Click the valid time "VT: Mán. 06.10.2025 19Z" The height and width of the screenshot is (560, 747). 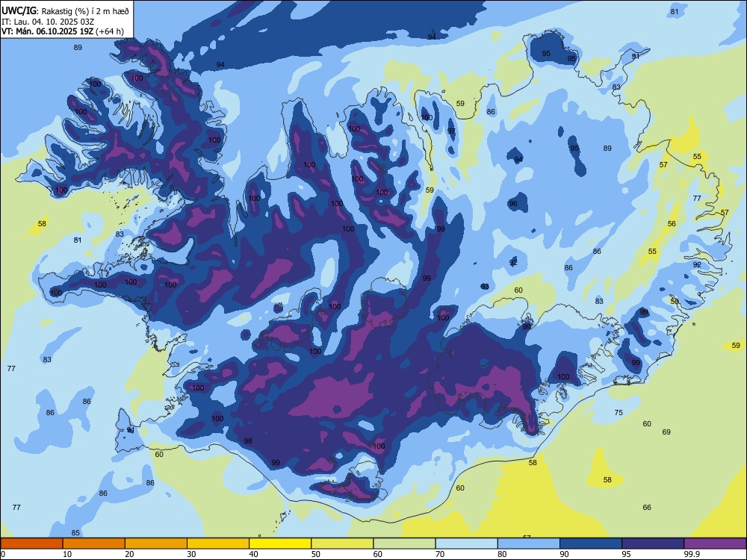coord(48,31)
